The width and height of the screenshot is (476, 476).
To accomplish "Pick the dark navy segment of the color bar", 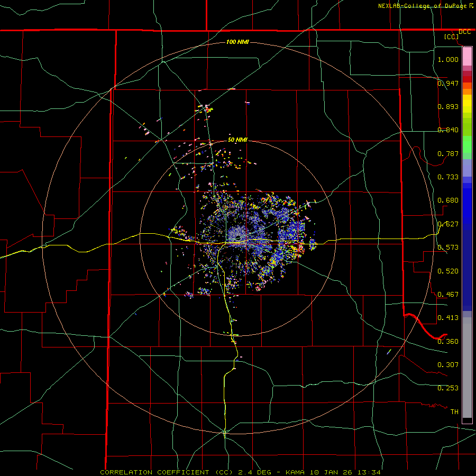I will [x=467, y=270].
